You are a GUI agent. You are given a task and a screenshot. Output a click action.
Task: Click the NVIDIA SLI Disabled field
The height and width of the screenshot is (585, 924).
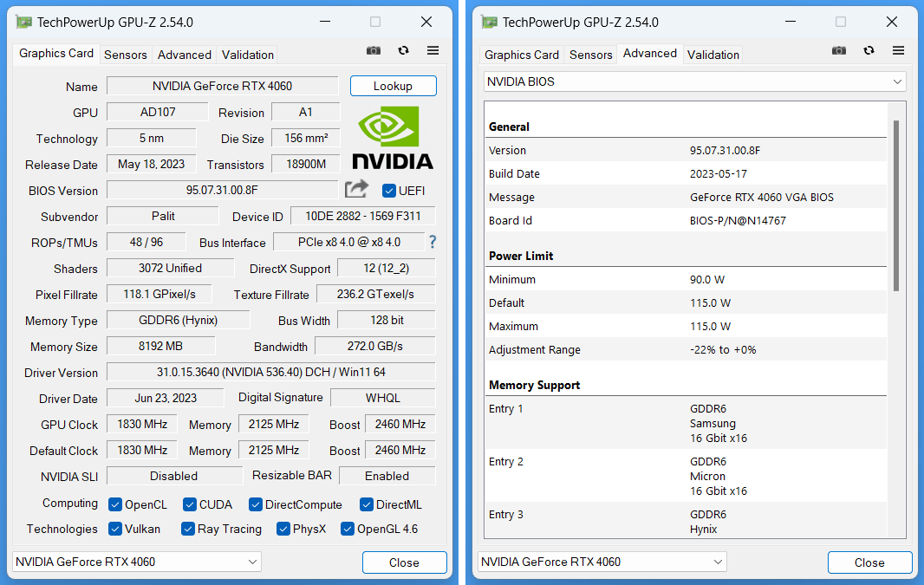tap(174, 476)
